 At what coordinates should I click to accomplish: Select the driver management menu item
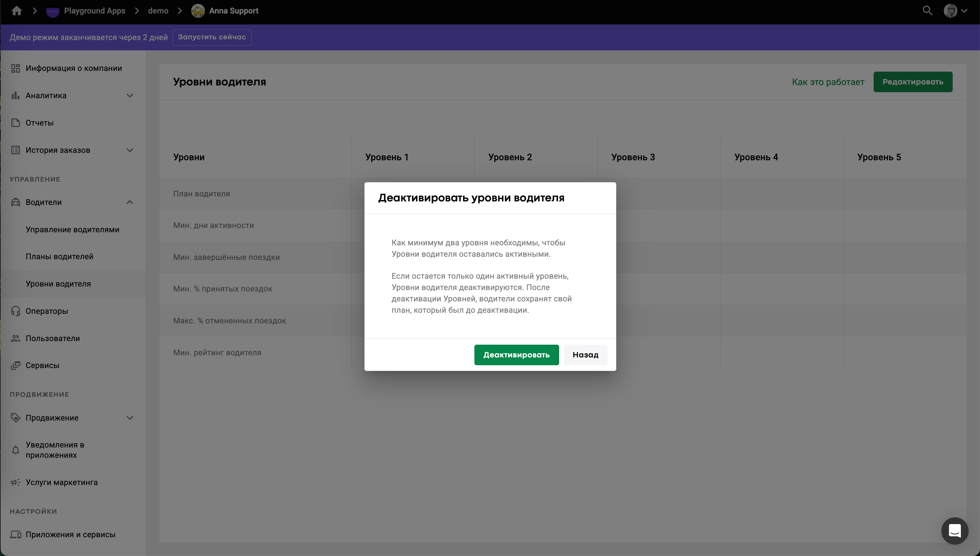73,229
